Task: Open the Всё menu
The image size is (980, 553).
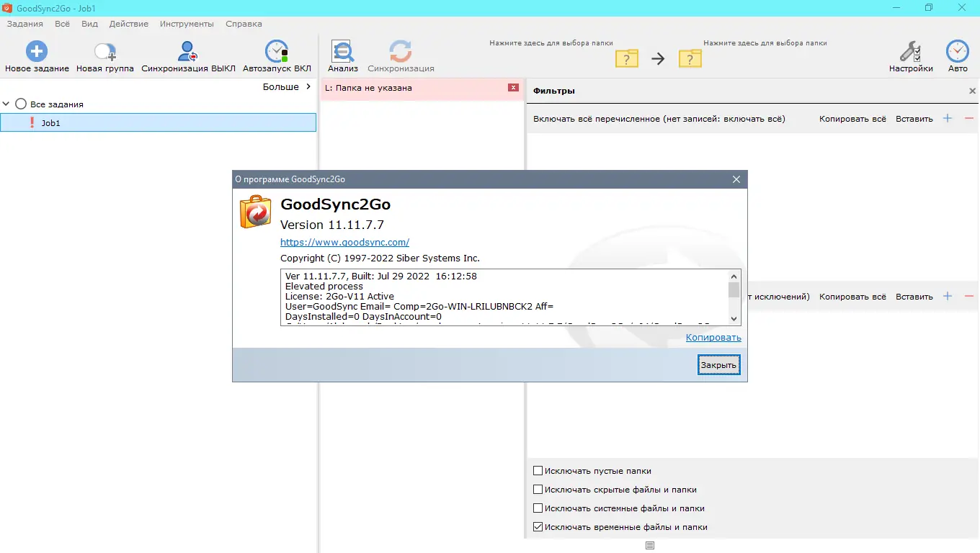Action: pyautogui.click(x=63, y=24)
